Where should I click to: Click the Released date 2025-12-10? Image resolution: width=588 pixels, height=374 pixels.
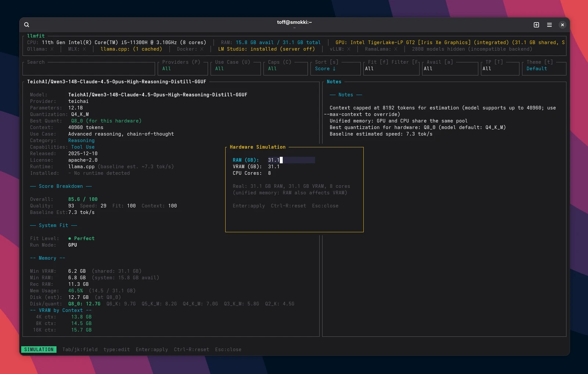click(x=83, y=154)
